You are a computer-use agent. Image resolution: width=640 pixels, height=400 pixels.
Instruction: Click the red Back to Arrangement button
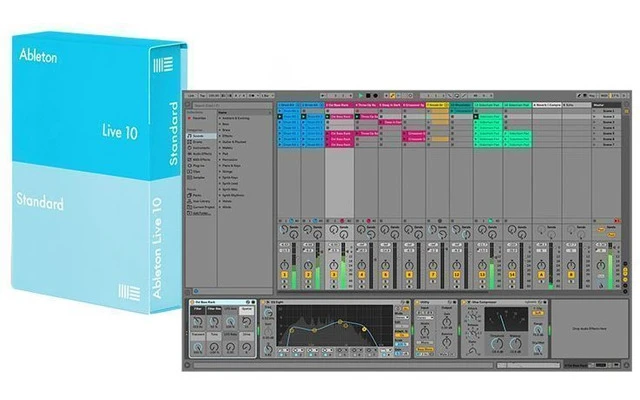coord(617,221)
